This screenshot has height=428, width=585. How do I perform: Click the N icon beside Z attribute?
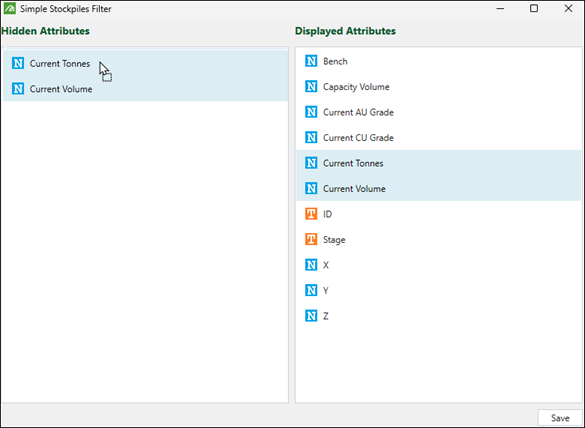pyautogui.click(x=311, y=316)
